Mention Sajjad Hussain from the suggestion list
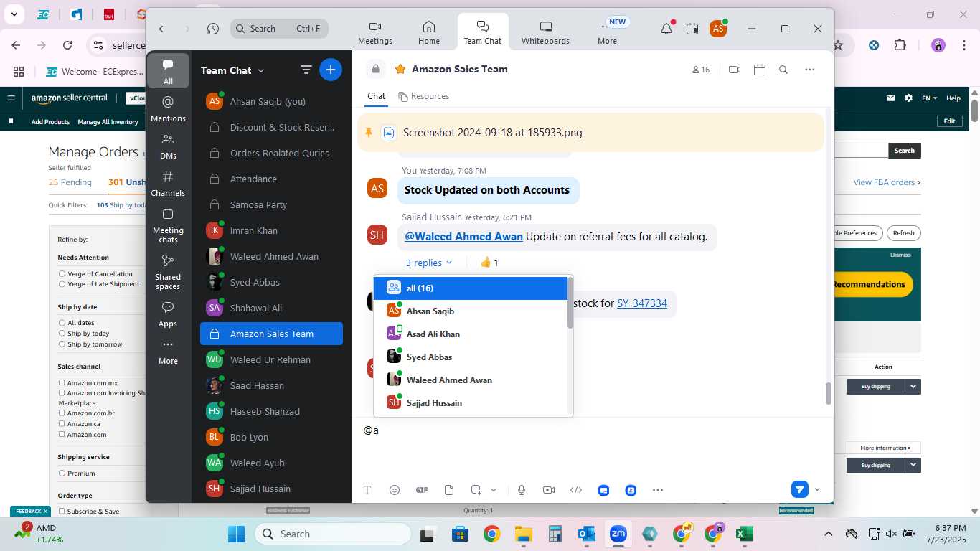 coord(471,403)
